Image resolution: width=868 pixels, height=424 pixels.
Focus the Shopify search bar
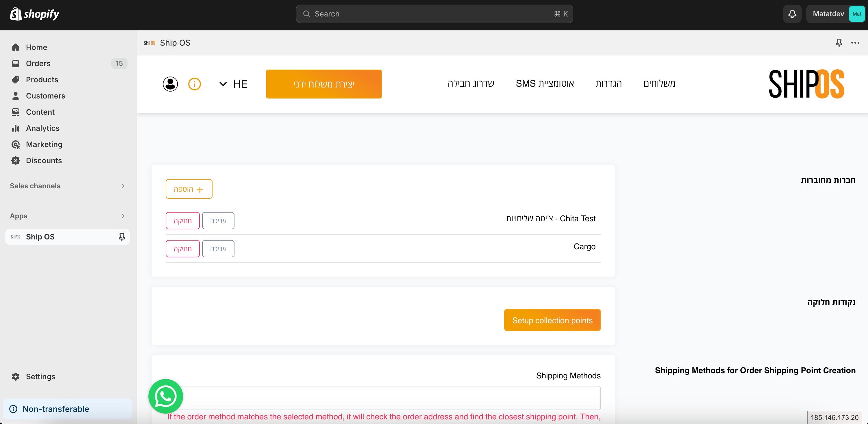(434, 14)
